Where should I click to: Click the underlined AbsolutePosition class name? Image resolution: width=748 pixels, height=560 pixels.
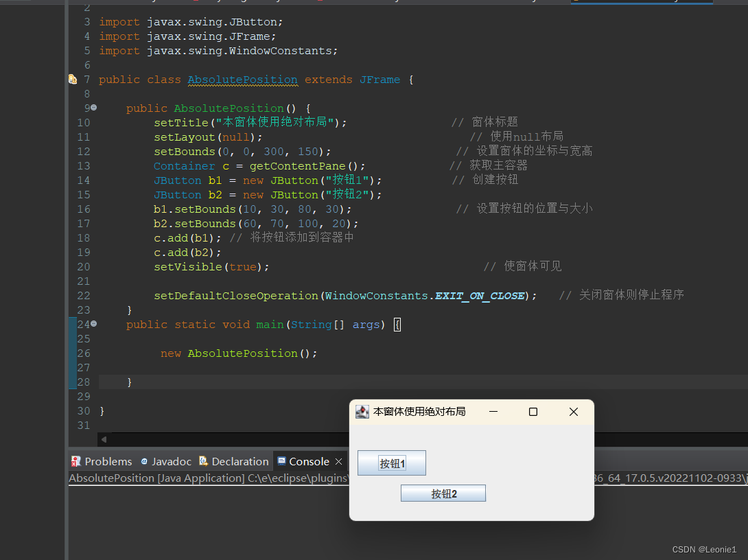[x=242, y=79]
